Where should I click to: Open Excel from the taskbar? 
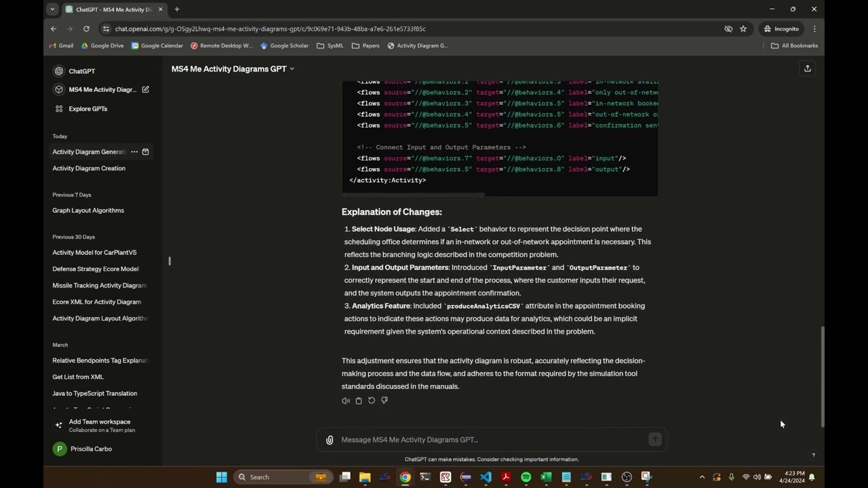(x=546, y=477)
